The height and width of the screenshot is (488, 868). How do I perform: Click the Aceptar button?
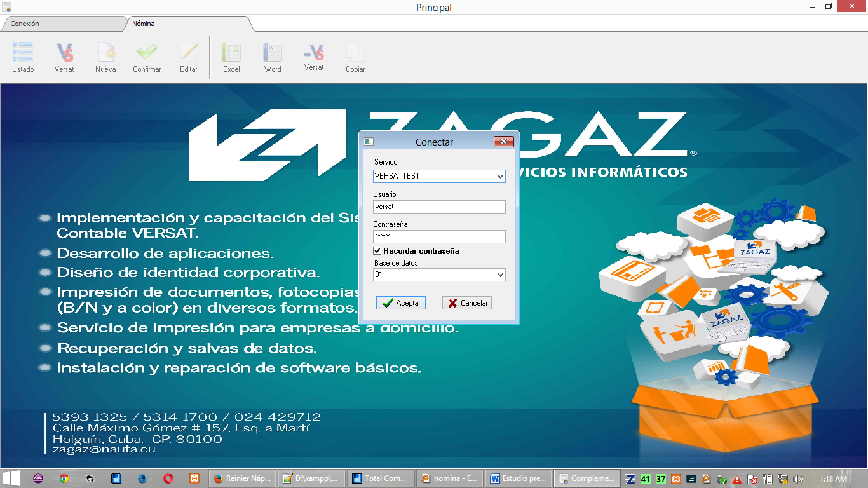click(401, 303)
